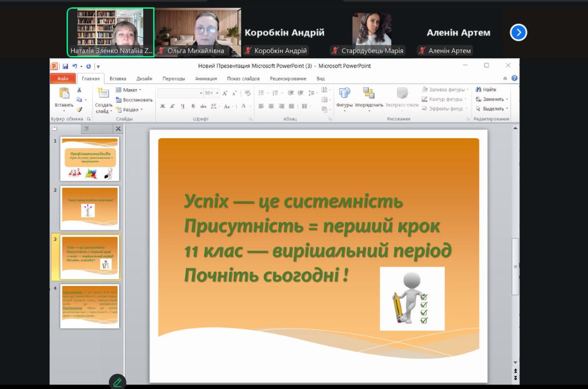
Task: Open the Shapes (Фигуры) gallery
Action: click(x=344, y=94)
